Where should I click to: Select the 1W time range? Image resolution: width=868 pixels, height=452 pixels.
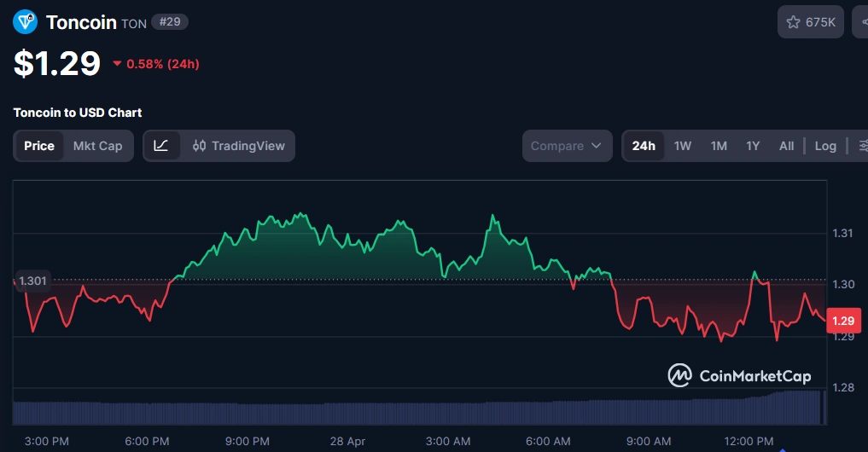(x=683, y=146)
